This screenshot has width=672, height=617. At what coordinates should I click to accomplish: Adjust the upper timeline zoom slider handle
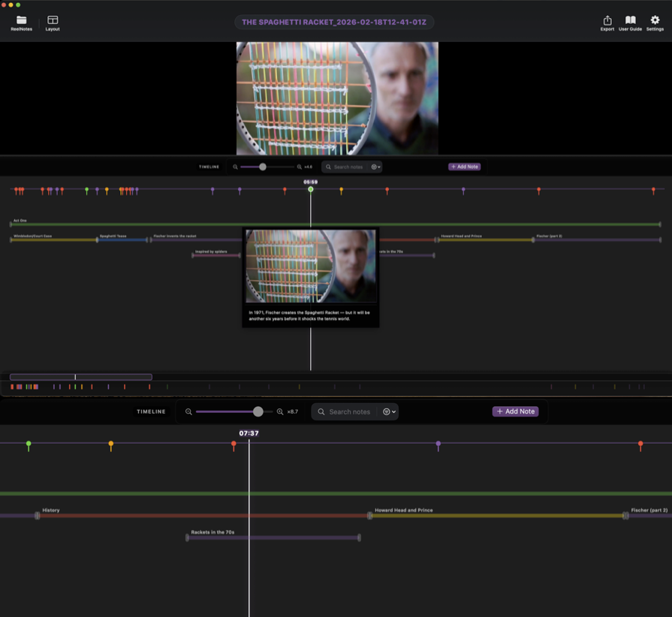[264, 167]
